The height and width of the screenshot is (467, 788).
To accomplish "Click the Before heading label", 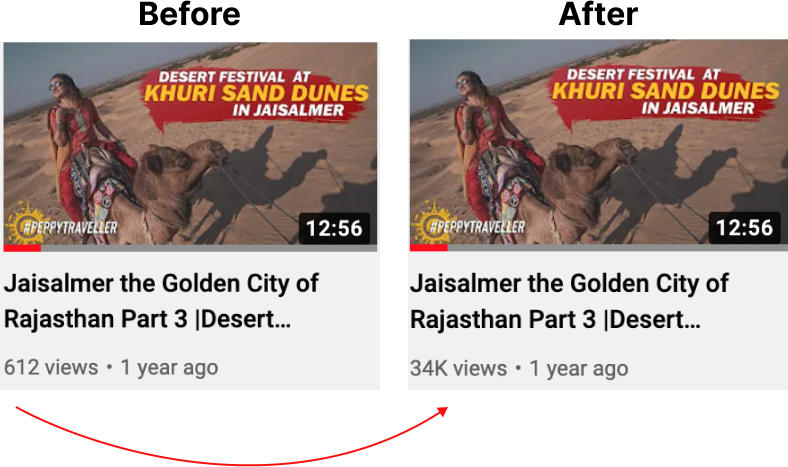I will click(189, 14).
